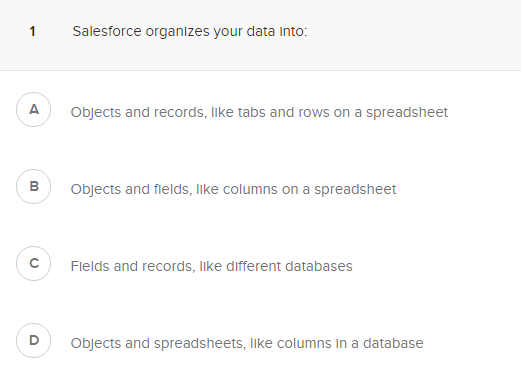Click the word 'tabs' in answer A
The height and width of the screenshot is (373, 521).
pyautogui.click(x=251, y=112)
